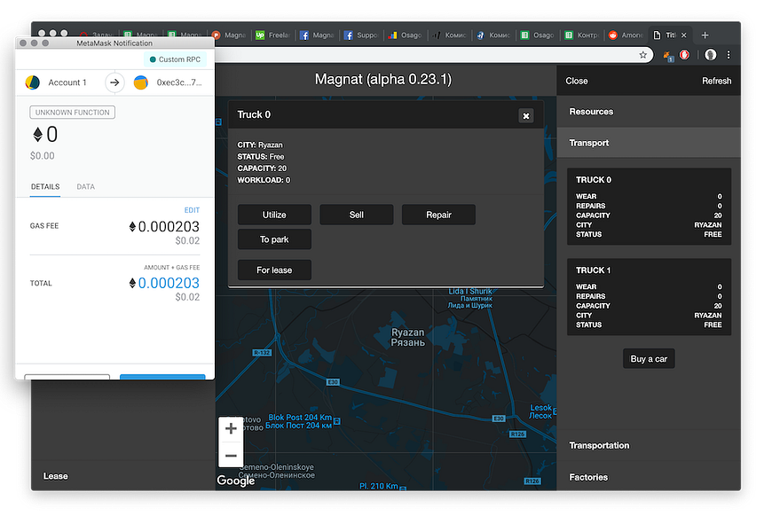Switch to the first Facebook Magnat tab
This screenshot has width=772, height=532.
click(318, 35)
